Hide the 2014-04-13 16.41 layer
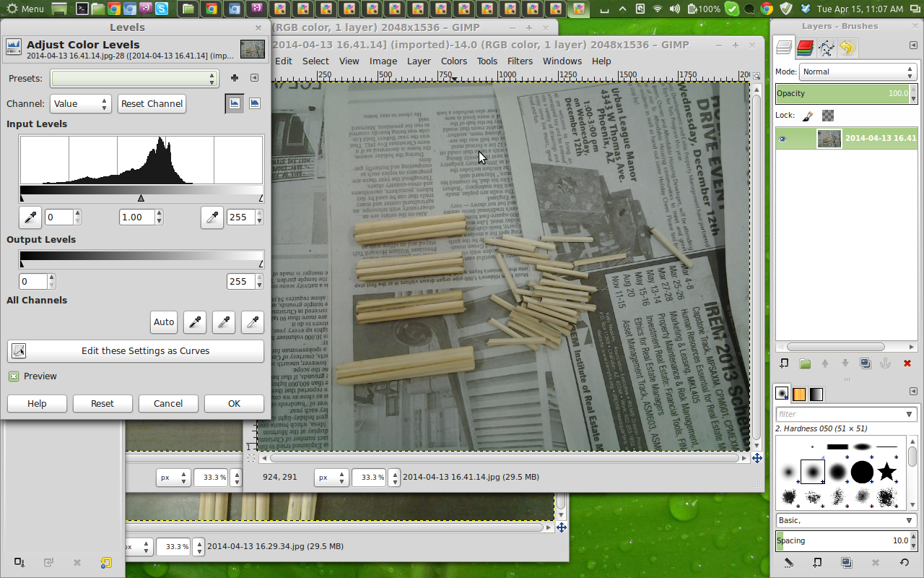 point(782,139)
